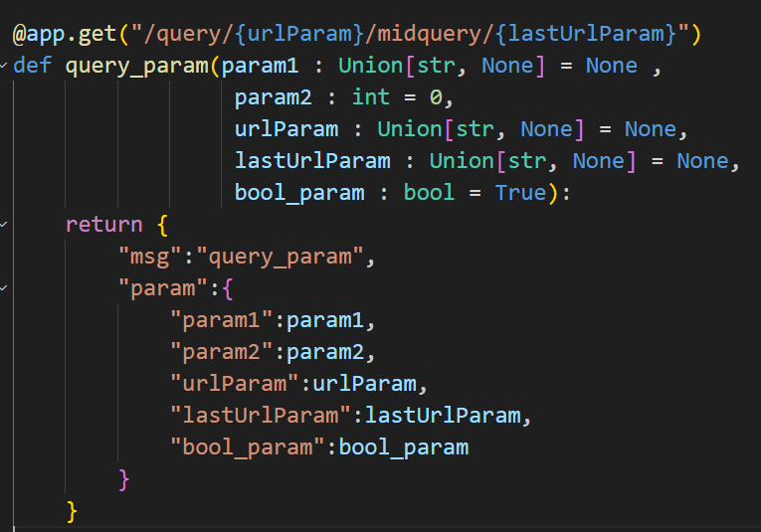This screenshot has height=532, width=761.
Task: Click the bool type annotation
Action: pos(429,193)
